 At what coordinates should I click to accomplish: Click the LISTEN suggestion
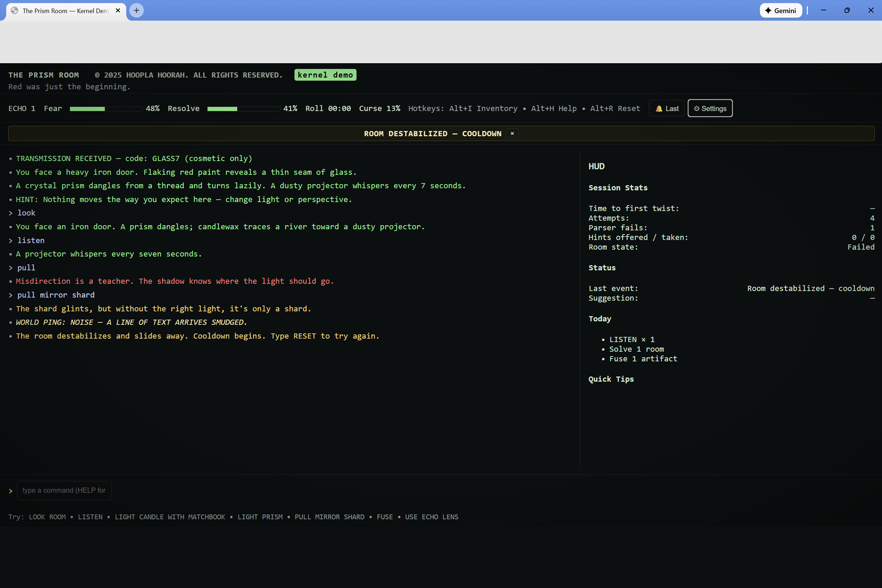click(x=90, y=516)
